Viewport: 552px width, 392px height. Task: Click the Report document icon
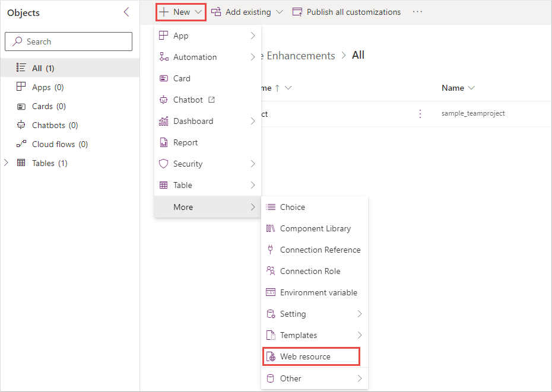coord(164,142)
